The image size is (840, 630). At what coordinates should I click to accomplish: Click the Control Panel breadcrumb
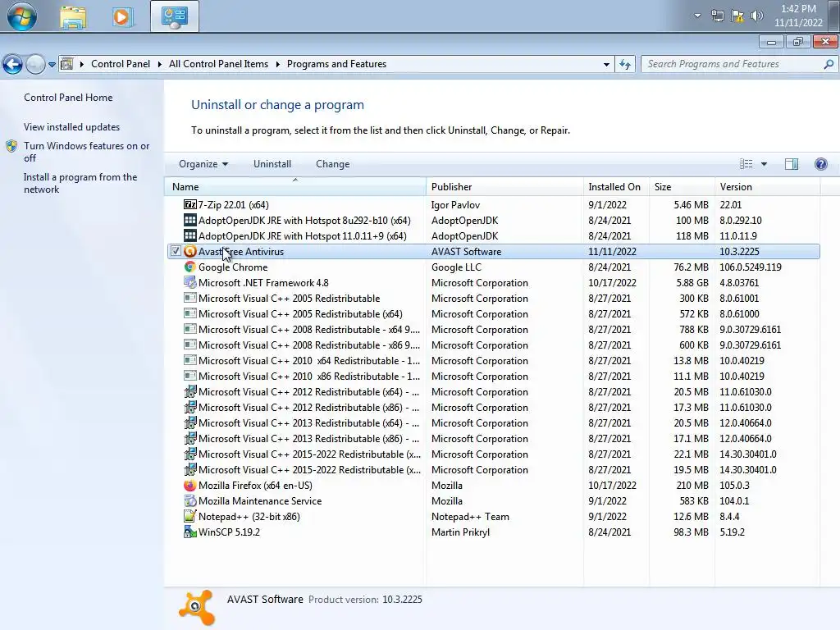click(121, 64)
